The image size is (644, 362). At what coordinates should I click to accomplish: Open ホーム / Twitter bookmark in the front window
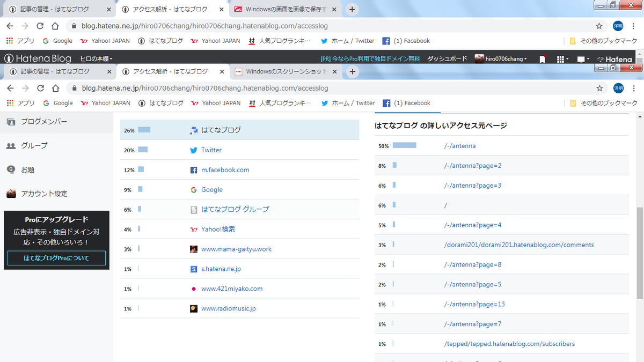click(348, 103)
